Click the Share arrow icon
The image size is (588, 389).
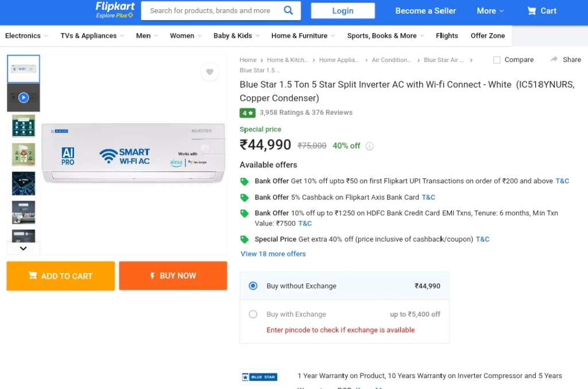click(x=554, y=59)
